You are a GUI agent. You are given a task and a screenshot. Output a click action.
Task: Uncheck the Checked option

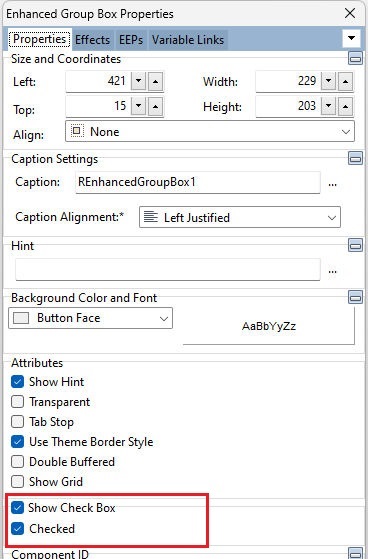tap(17, 529)
